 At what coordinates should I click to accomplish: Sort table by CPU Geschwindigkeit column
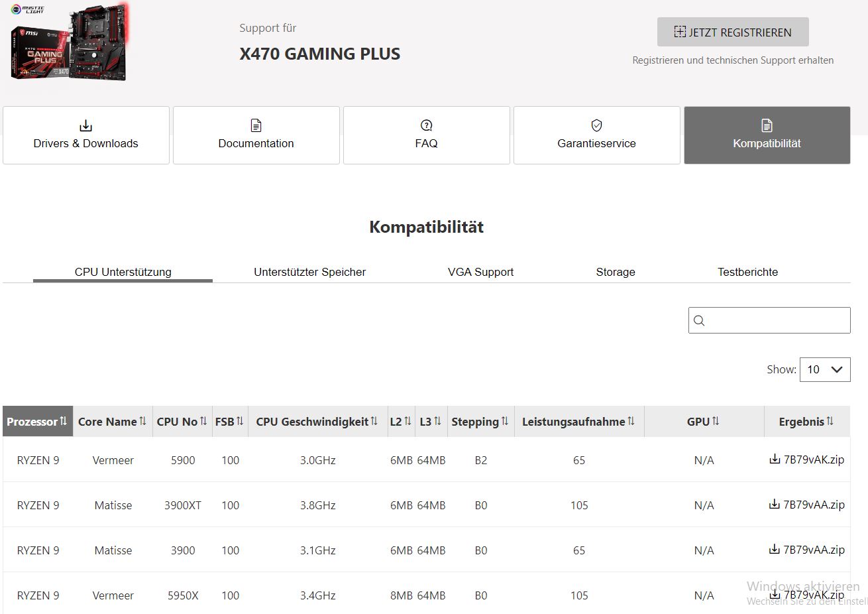tap(317, 421)
